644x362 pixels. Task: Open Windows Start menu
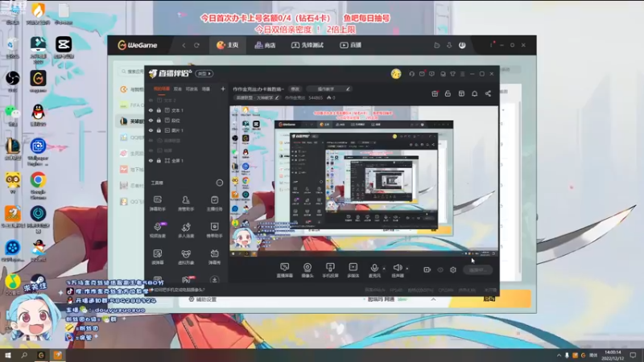(7, 356)
